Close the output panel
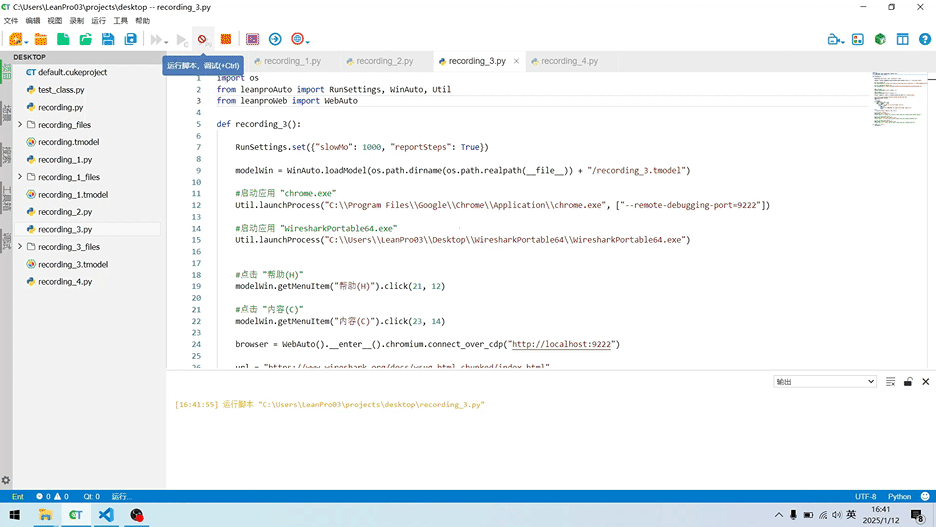The image size is (936, 527). pos(926,381)
